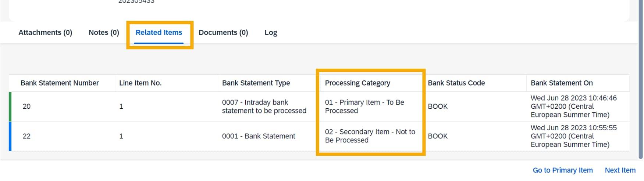This screenshot has width=644, height=181.
Task: Open the Documents (0) tab
Action: point(223,33)
